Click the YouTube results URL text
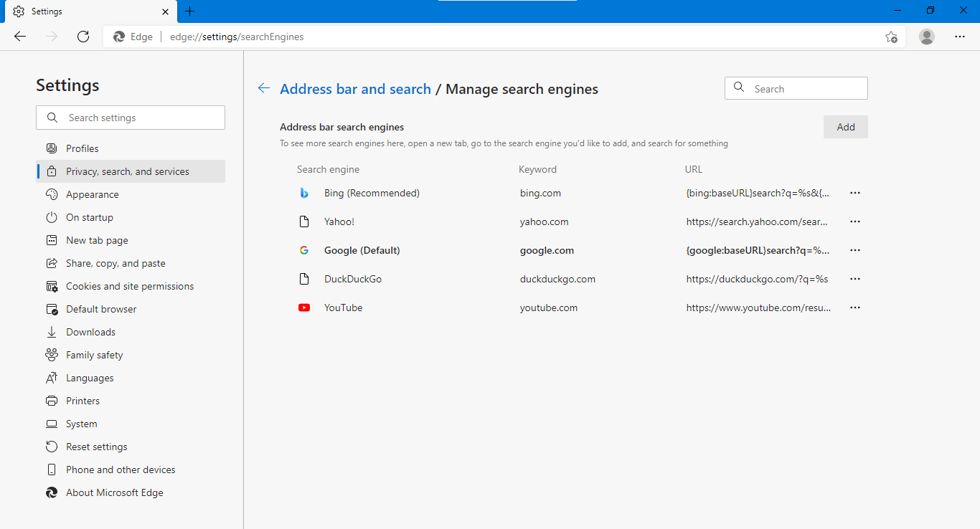 (758, 308)
